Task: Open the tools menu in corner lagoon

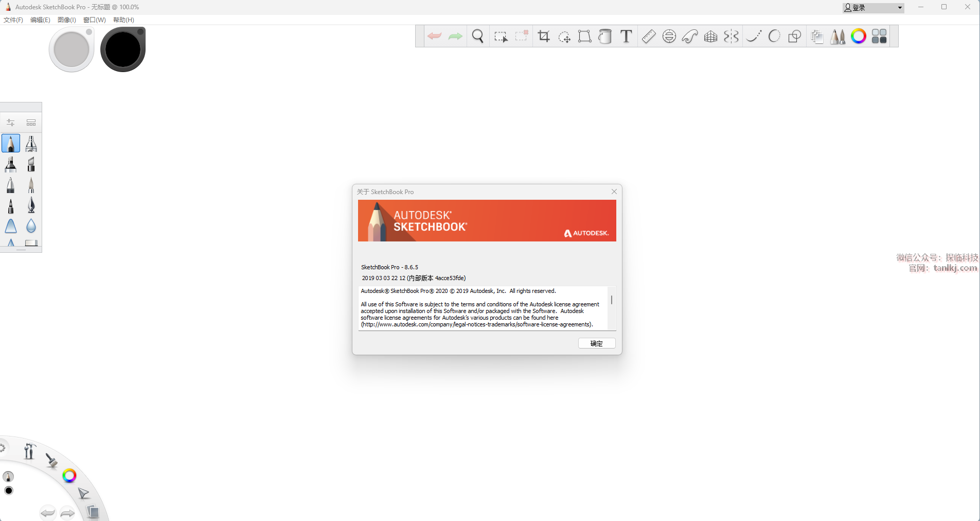Action: pos(29,451)
